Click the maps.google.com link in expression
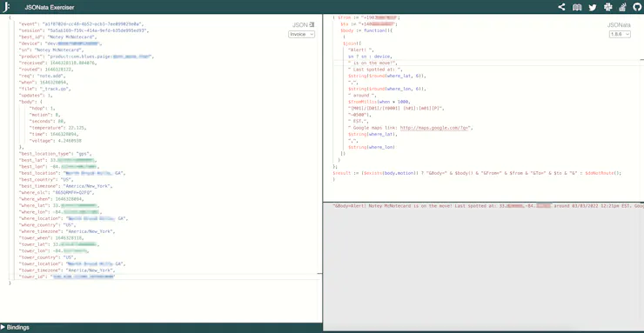This screenshot has height=333, width=644. pyautogui.click(x=435, y=128)
